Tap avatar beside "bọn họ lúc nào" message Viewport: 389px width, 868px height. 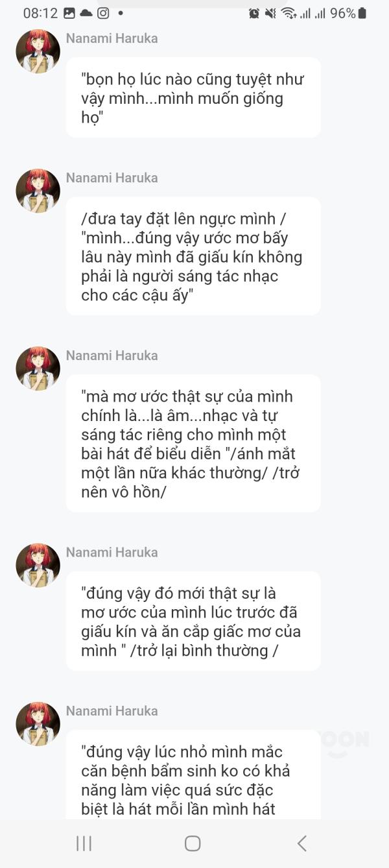tap(38, 51)
